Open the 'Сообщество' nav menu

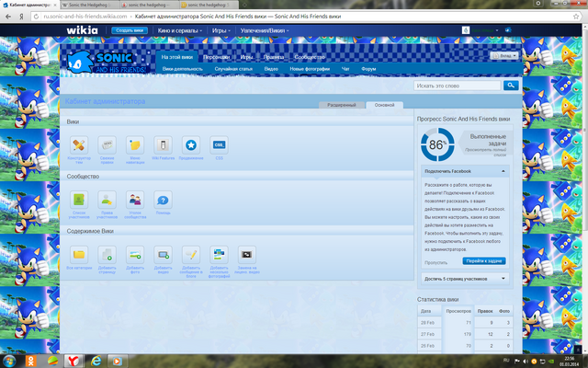coord(310,57)
